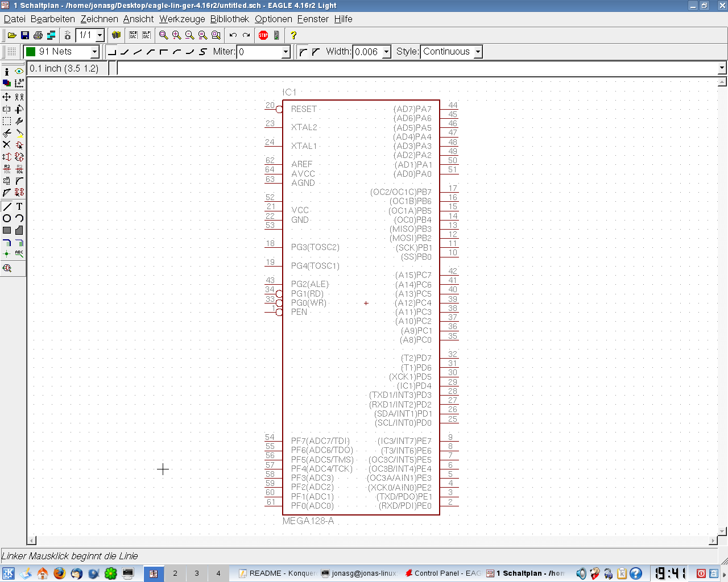
Task: Zoom to fit the drawing
Action: point(163,35)
